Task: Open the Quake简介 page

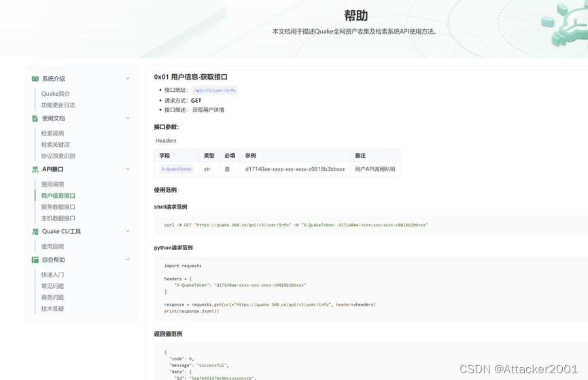Action: pos(56,94)
